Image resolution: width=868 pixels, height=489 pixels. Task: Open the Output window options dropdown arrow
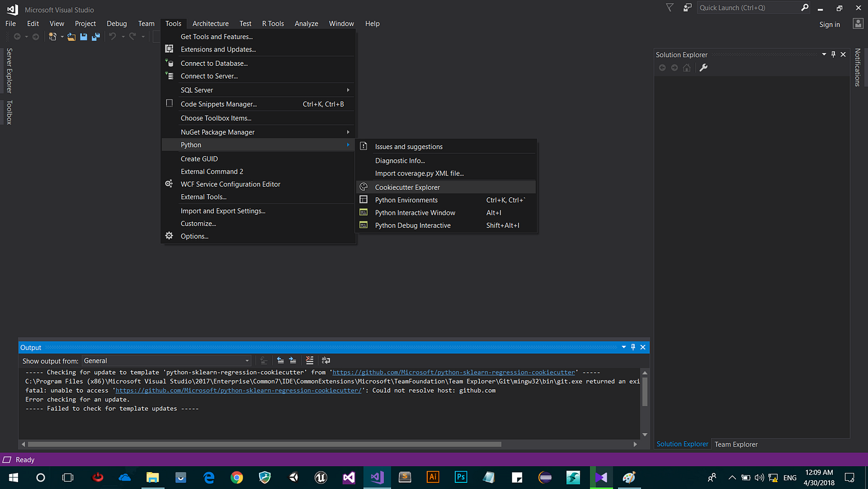tap(624, 348)
